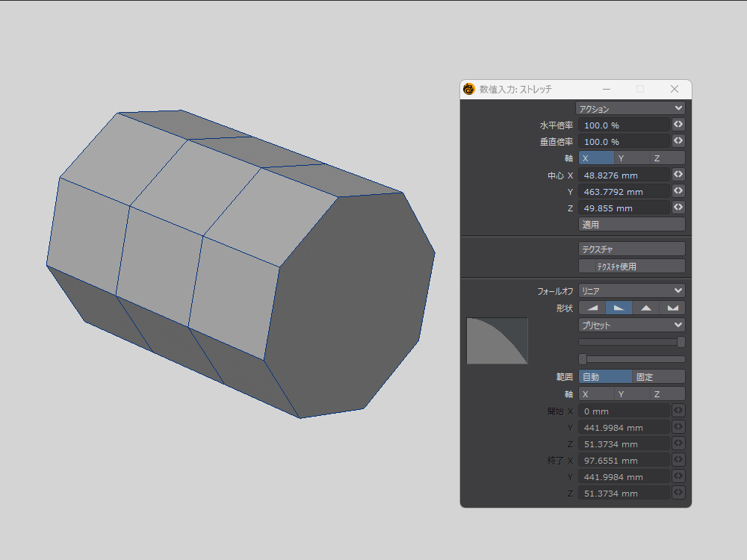Set the range mode to 固定
747x560 pixels.
tap(658, 377)
